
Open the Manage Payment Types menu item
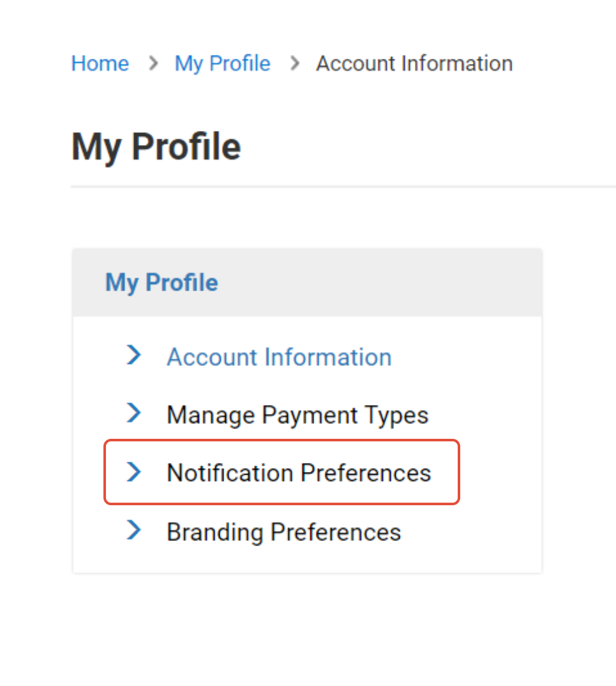pos(297,415)
